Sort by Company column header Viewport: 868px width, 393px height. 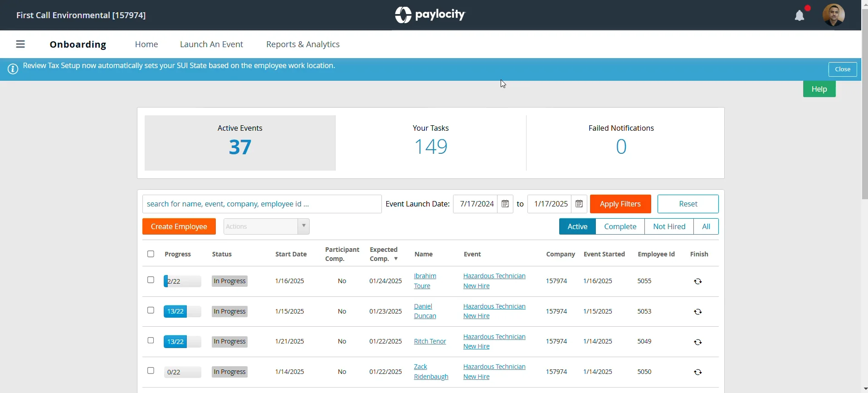tap(561, 254)
